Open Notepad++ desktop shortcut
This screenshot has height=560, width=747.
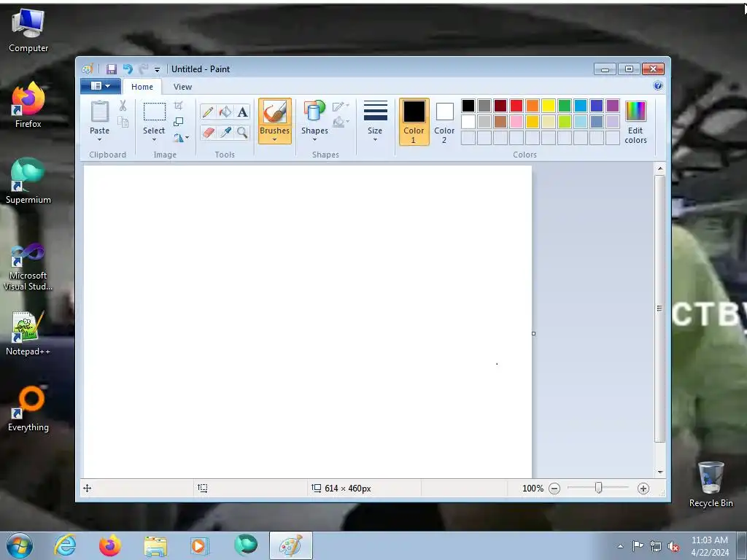tap(28, 333)
